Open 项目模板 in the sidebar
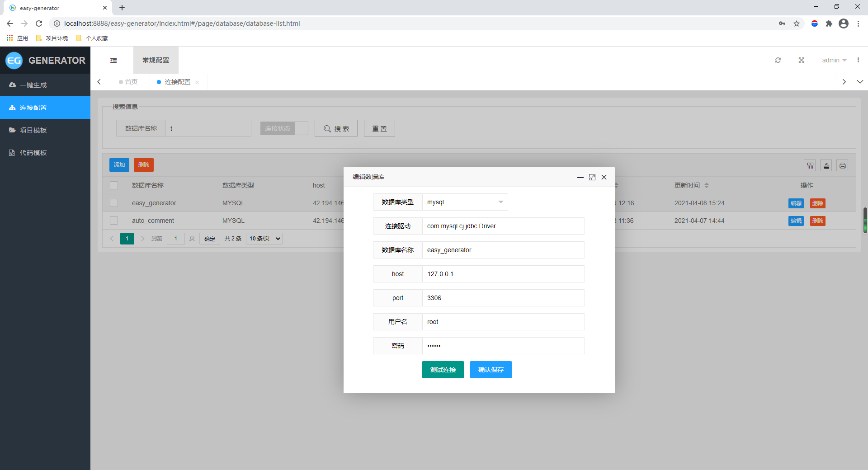The image size is (868, 470). [45, 130]
